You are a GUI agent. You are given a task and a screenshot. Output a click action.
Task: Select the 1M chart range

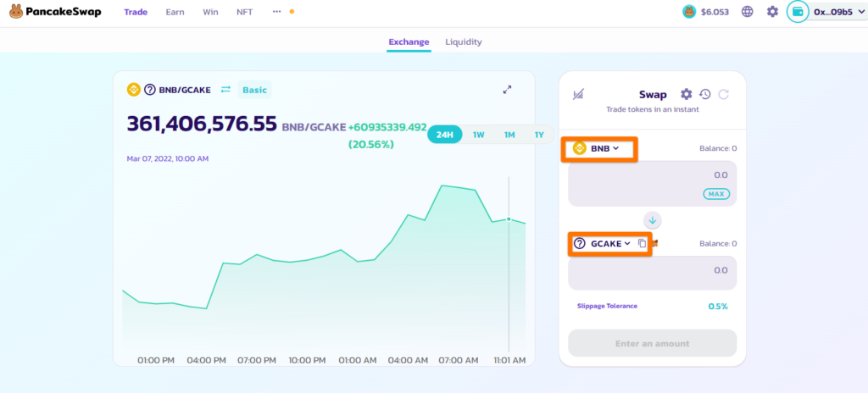tap(509, 135)
